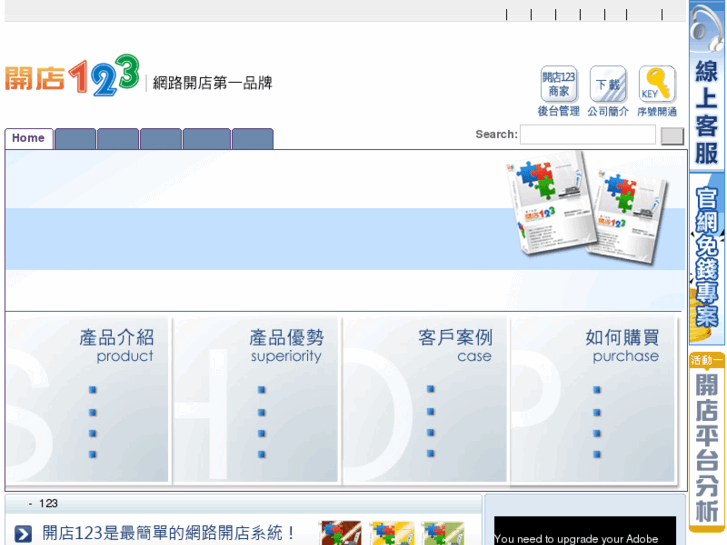Click the 開店123是最簡單的網路開店系統 heading
Viewport: 727px width, 545px height.
(x=168, y=533)
